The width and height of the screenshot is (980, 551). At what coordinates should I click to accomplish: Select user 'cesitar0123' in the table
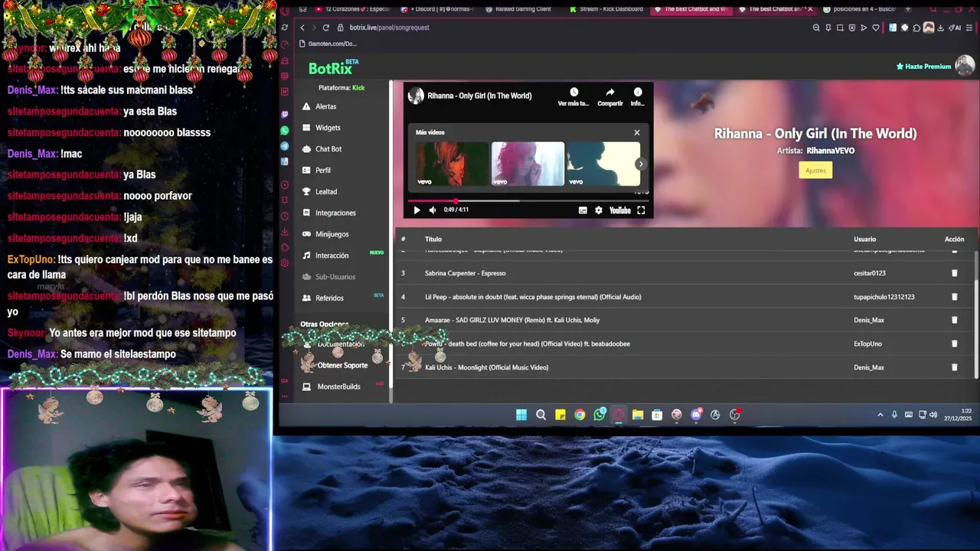[x=869, y=273]
